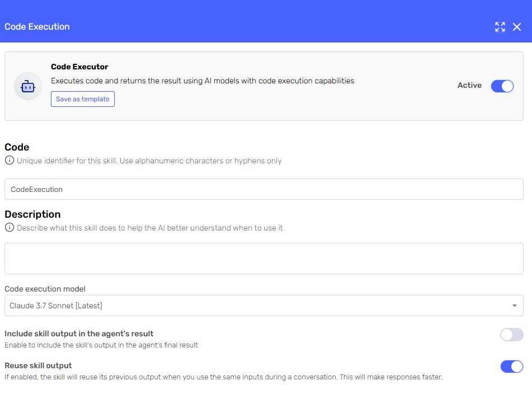Enable Include skill output in agent's result
The height and width of the screenshot is (404, 532).
pos(512,335)
